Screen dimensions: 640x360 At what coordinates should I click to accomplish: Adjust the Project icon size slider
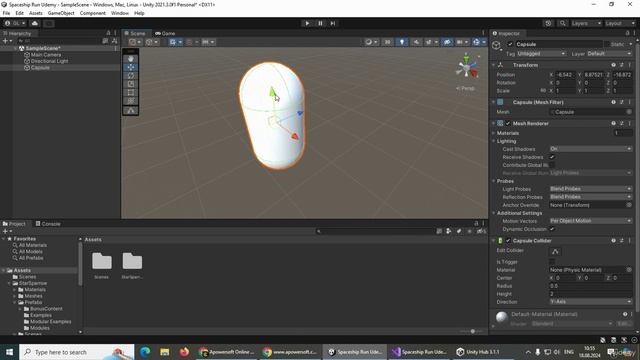click(473, 331)
